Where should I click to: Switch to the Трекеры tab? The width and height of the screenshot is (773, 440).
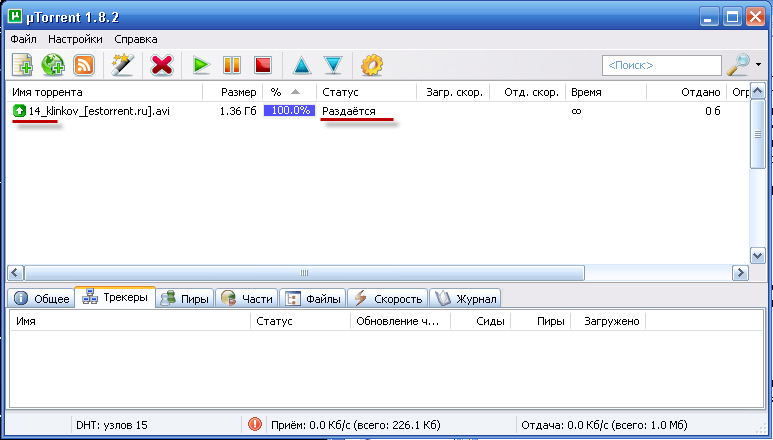(115, 297)
